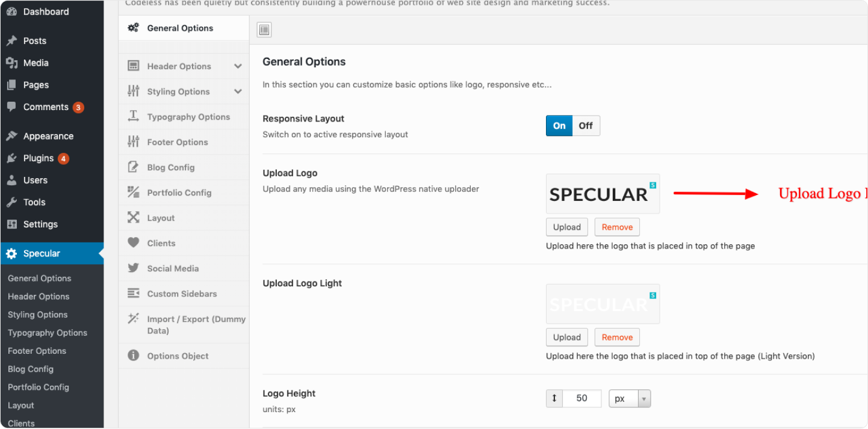The height and width of the screenshot is (429, 868).
Task: Switch Responsive Layout to Off
Action: (x=586, y=126)
